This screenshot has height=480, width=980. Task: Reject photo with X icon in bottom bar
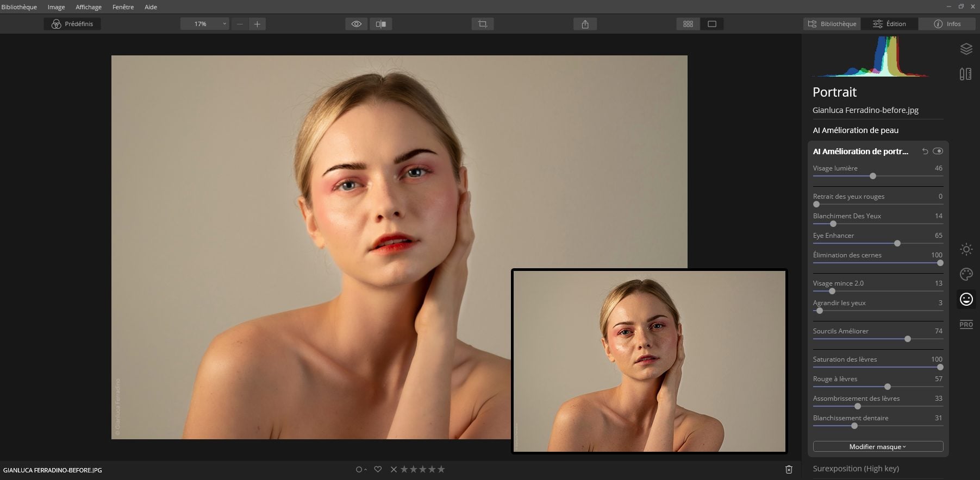coord(394,469)
